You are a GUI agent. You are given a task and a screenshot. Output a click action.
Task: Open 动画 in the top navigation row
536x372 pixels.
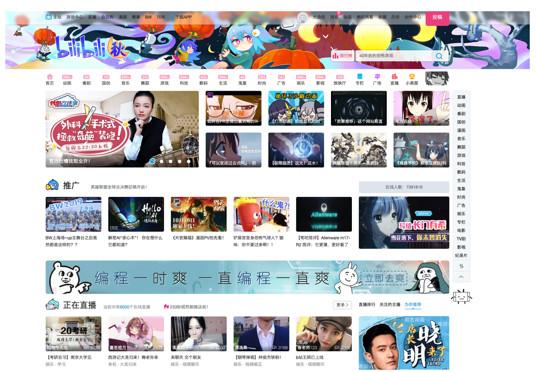pos(67,79)
